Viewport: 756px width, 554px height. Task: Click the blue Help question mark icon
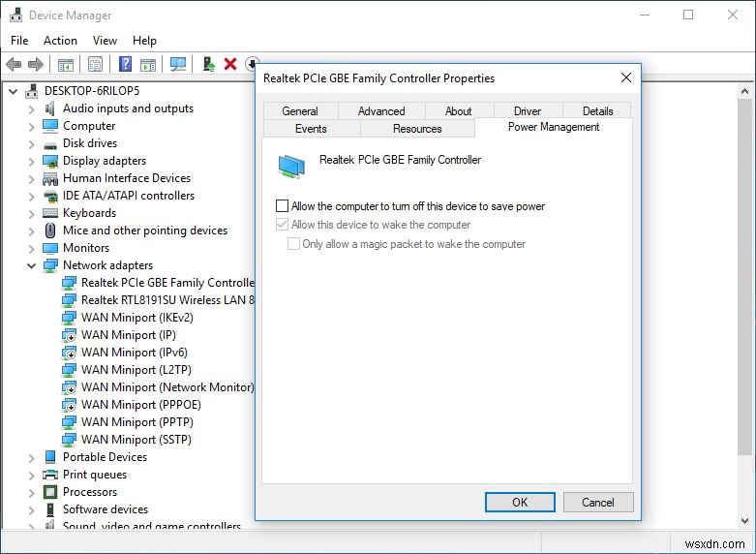tap(126, 64)
